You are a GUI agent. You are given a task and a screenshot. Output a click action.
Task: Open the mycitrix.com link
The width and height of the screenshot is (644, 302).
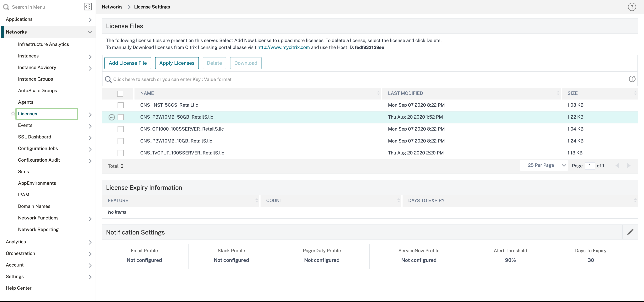pyautogui.click(x=283, y=47)
